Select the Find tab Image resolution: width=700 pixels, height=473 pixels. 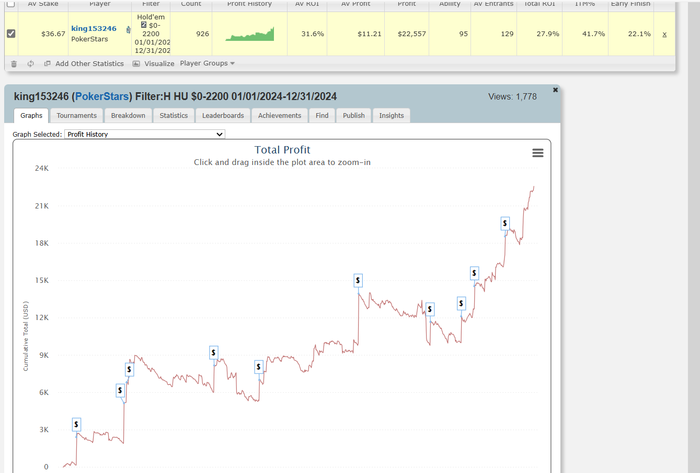pos(322,115)
